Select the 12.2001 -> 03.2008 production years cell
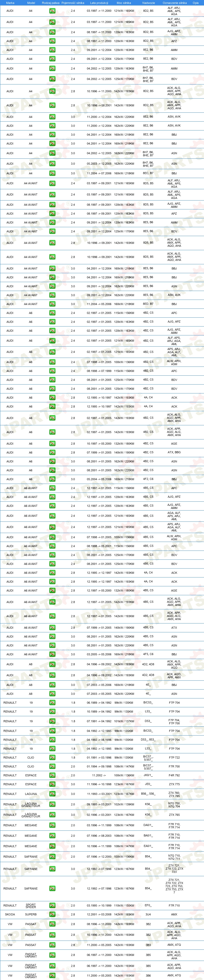Viewport: 204px width, 980px height. click(x=99, y=914)
